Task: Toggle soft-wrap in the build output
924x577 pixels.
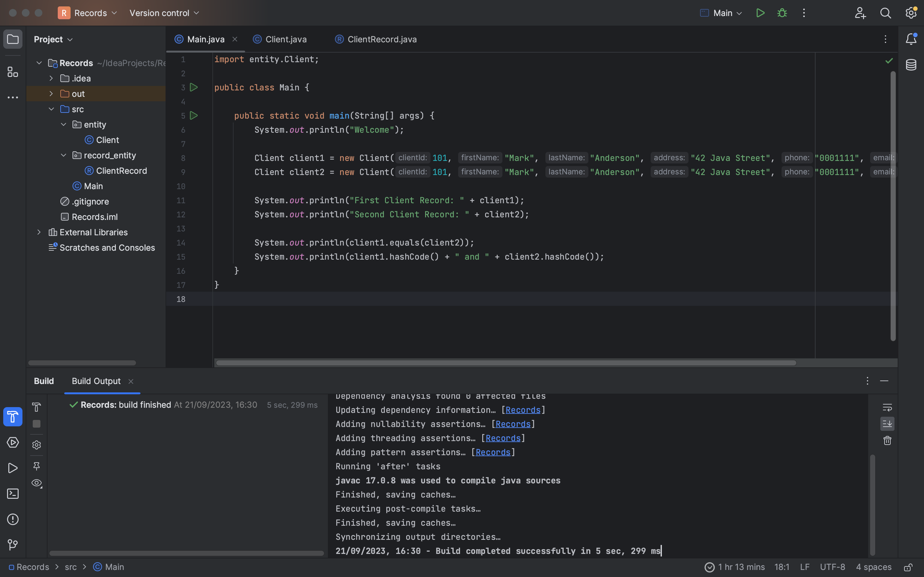Action: click(x=887, y=407)
